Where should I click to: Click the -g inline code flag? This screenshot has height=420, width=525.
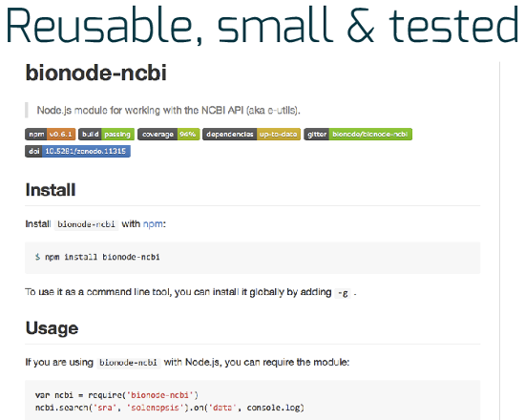[343, 293]
